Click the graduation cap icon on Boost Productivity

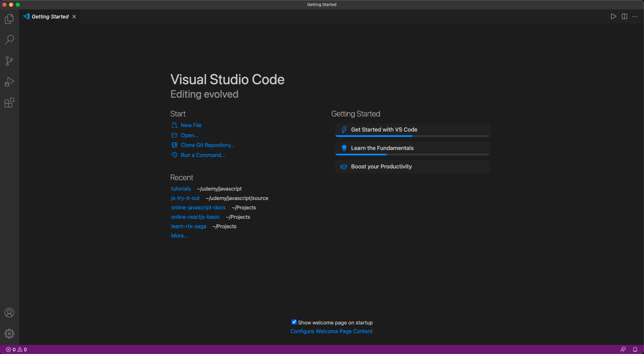(x=344, y=167)
